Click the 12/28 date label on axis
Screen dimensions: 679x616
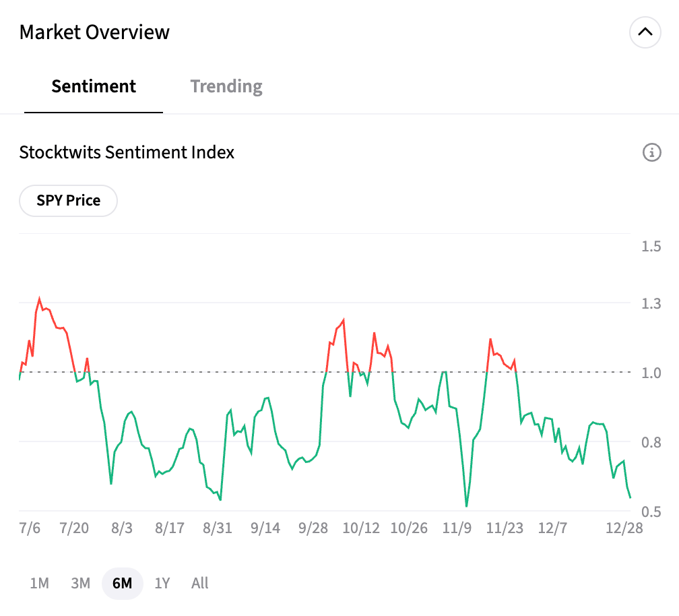(x=625, y=528)
